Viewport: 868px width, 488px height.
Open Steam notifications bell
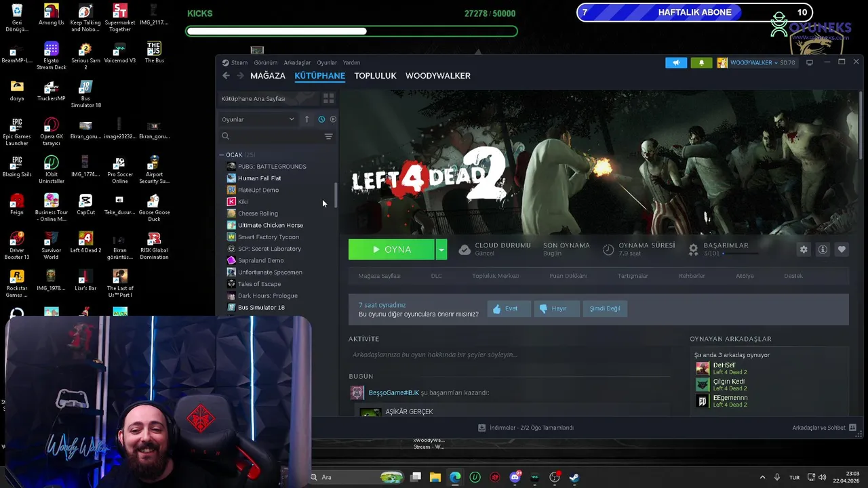[x=701, y=62]
